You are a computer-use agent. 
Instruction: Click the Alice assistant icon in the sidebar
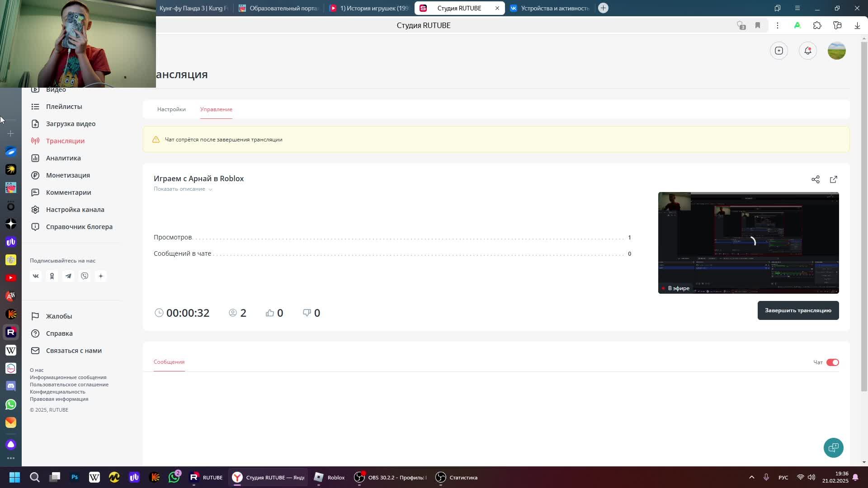click(x=11, y=445)
